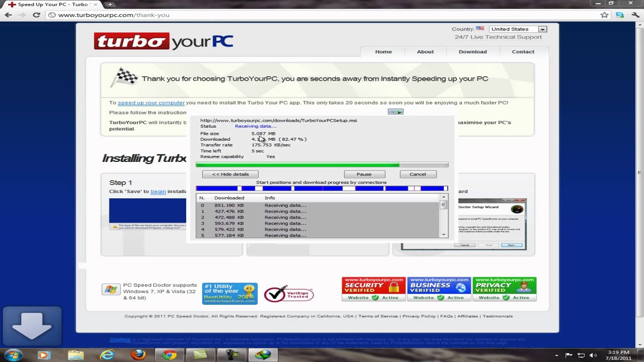Click the Action Center flag tray icon

569,355
